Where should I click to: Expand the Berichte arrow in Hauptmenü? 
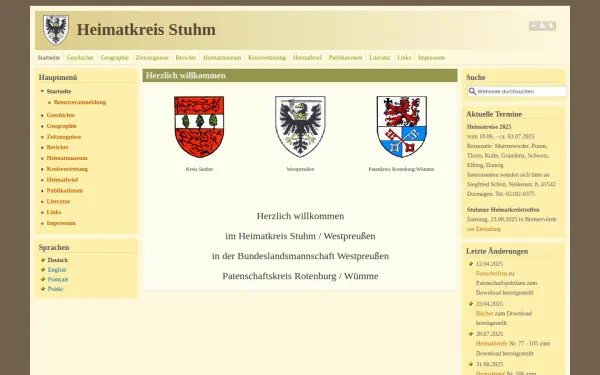coord(42,147)
